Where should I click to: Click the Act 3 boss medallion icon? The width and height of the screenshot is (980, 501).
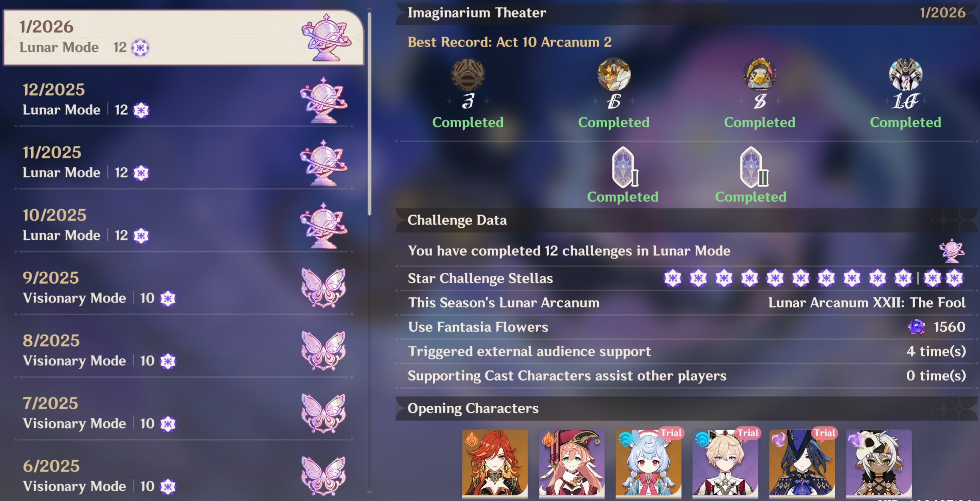pyautogui.click(x=468, y=74)
